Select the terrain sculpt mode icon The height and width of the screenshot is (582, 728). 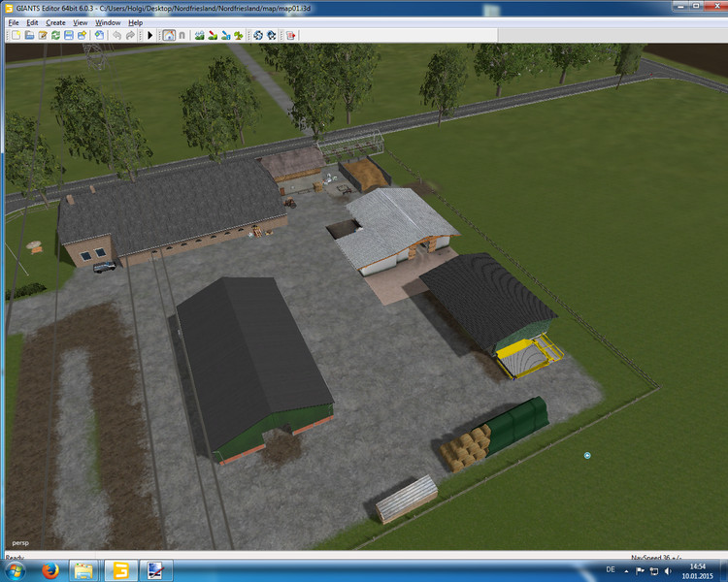199,35
